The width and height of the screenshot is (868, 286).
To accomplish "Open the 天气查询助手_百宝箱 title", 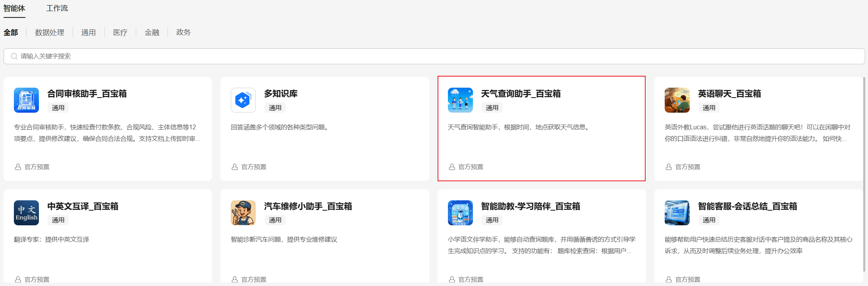I will pyautogui.click(x=521, y=94).
